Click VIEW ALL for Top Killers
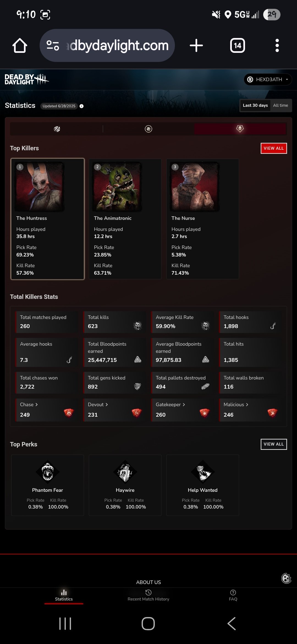 pos(274,148)
